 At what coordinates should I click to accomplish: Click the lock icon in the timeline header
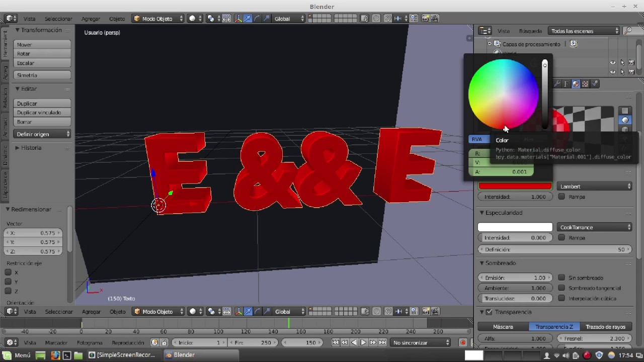click(164, 342)
